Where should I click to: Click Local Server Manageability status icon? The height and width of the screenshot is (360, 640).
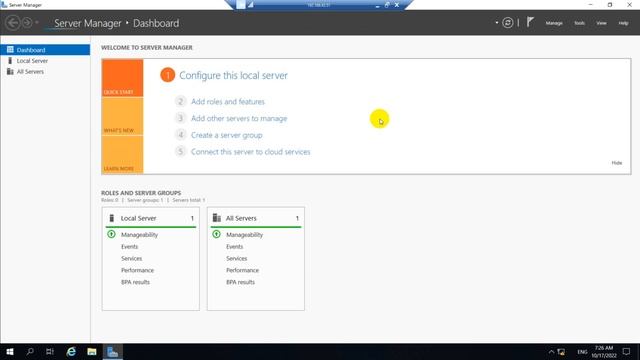111,234
